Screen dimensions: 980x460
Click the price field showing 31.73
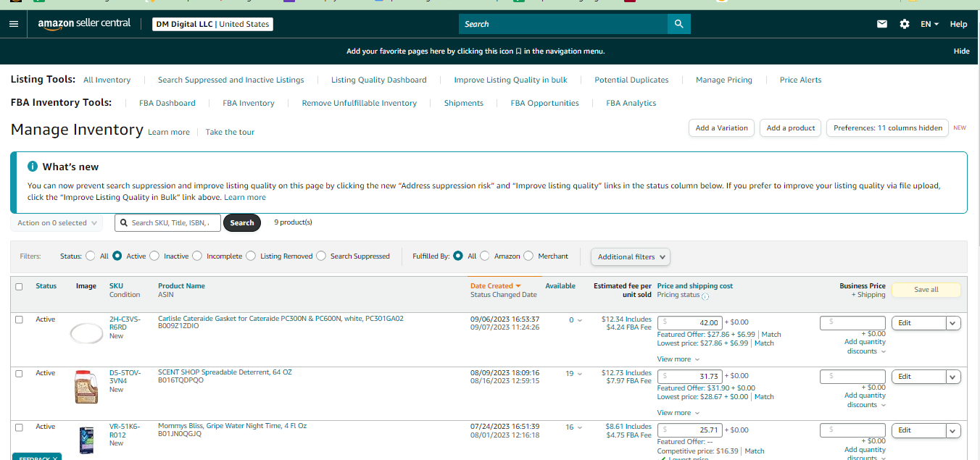690,377
